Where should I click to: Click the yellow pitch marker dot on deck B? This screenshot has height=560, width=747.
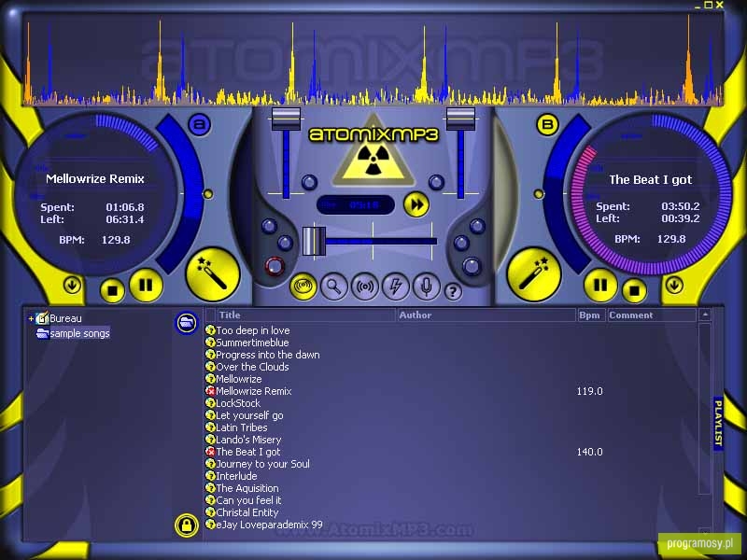pyautogui.click(x=539, y=194)
